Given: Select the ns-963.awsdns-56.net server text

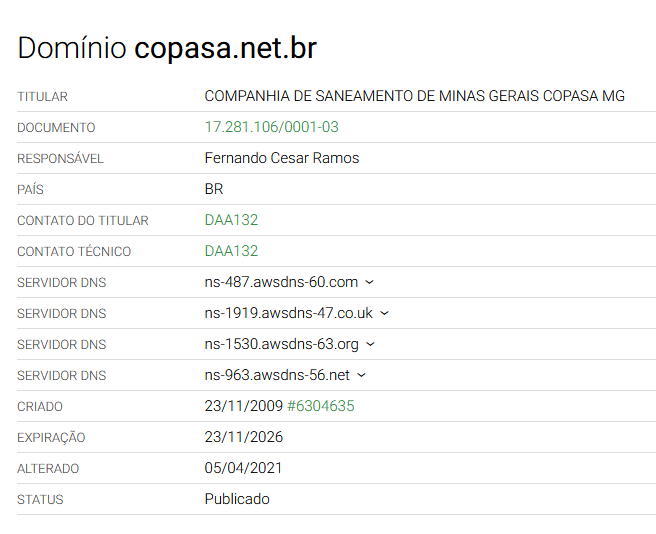Looking at the screenshot, I should click(x=277, y=375).
